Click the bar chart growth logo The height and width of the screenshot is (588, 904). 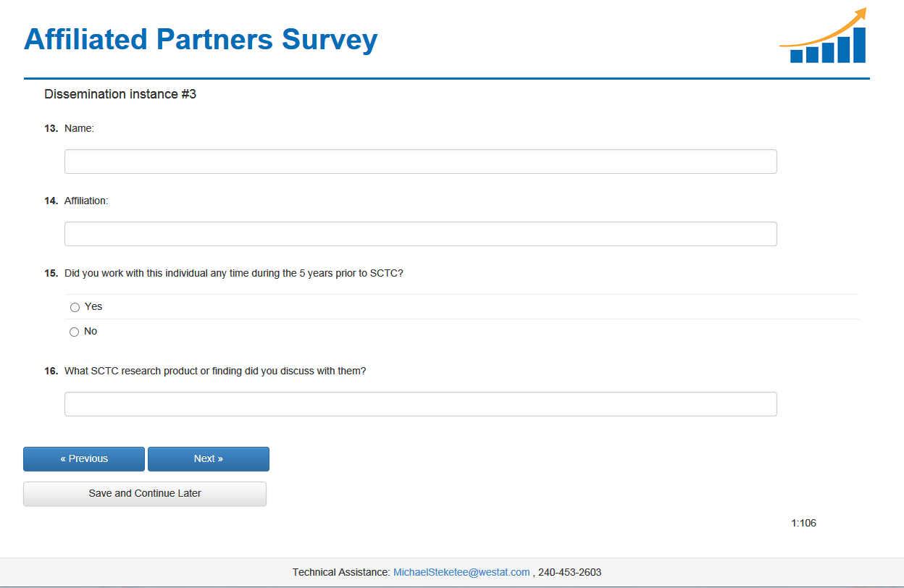(x=824, y=37)
